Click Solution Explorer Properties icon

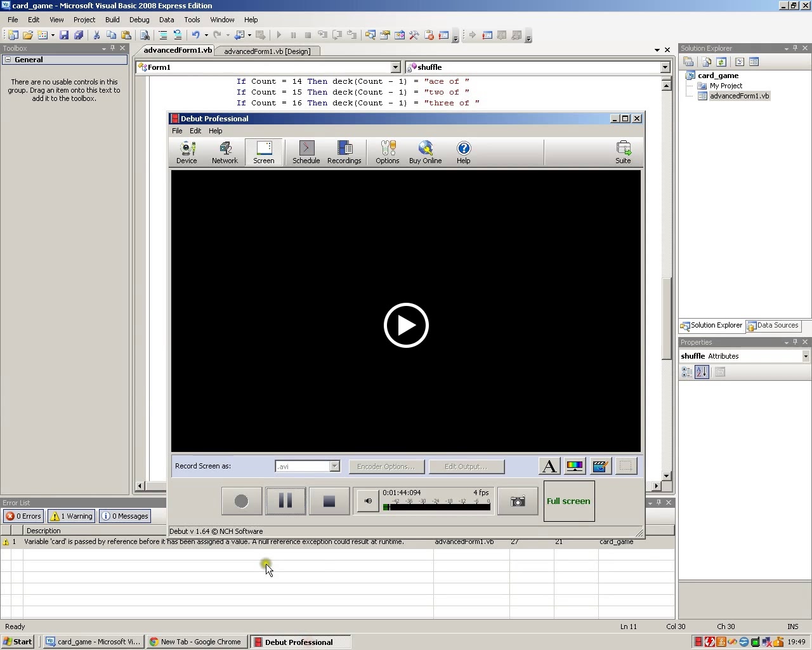[x=688, y=62]
